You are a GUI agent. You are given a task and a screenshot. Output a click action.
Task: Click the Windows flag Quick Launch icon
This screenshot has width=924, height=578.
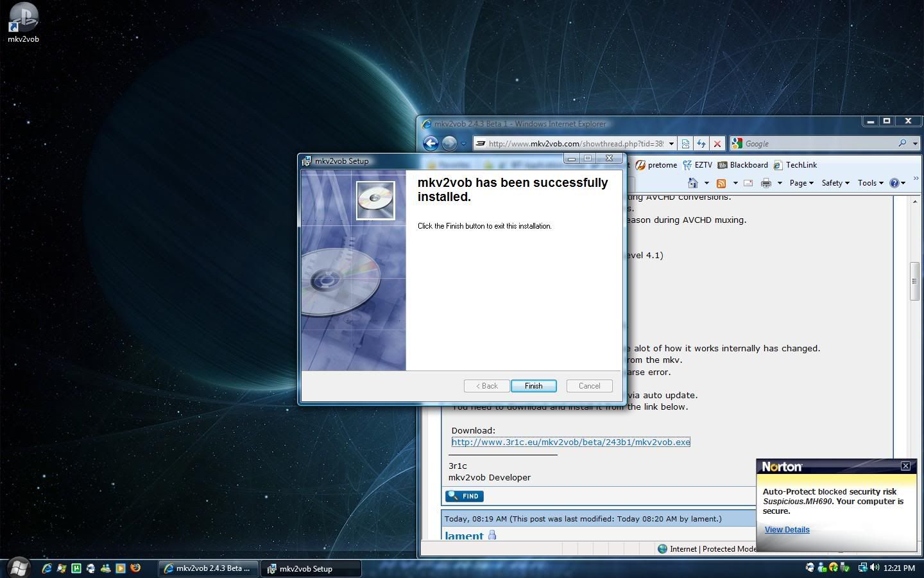point(62,568)
